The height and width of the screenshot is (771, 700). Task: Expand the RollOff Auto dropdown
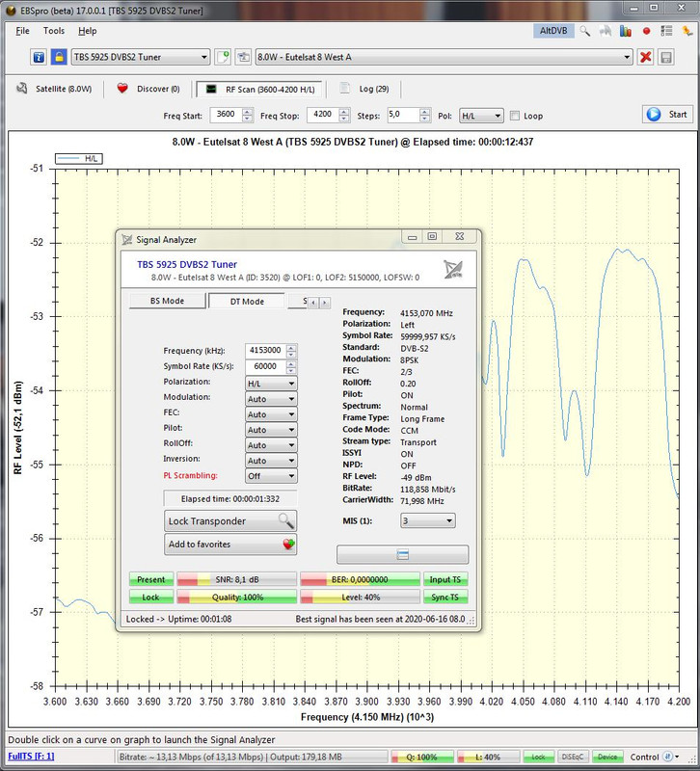(271, 445)
